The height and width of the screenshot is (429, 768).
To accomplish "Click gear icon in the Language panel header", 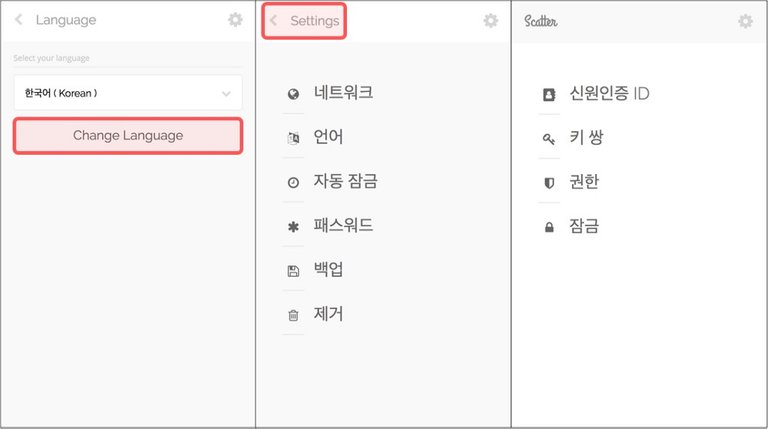I will click(235, 20).
